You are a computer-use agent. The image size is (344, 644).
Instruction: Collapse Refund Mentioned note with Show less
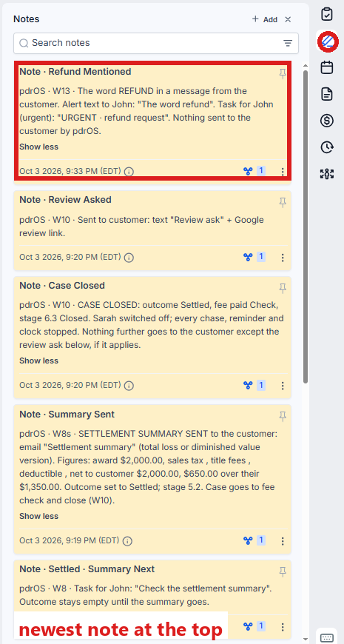[x=39, y=147]
